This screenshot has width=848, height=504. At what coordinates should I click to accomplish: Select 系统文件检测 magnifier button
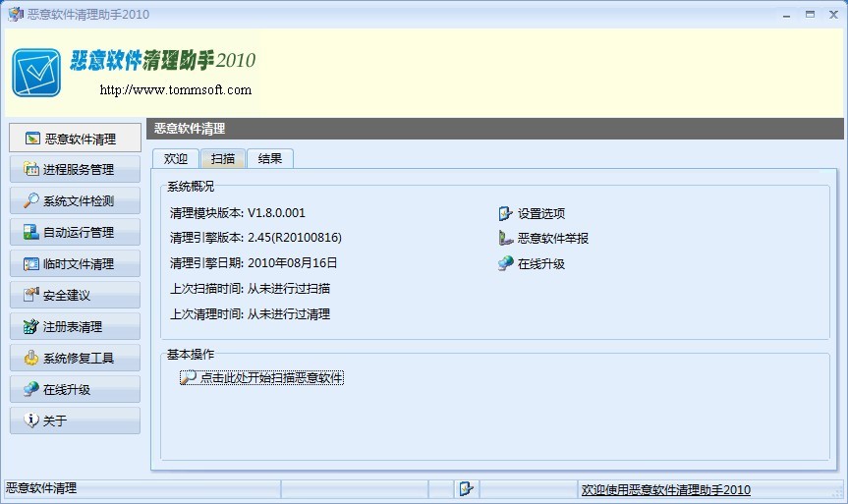(75, 201)
